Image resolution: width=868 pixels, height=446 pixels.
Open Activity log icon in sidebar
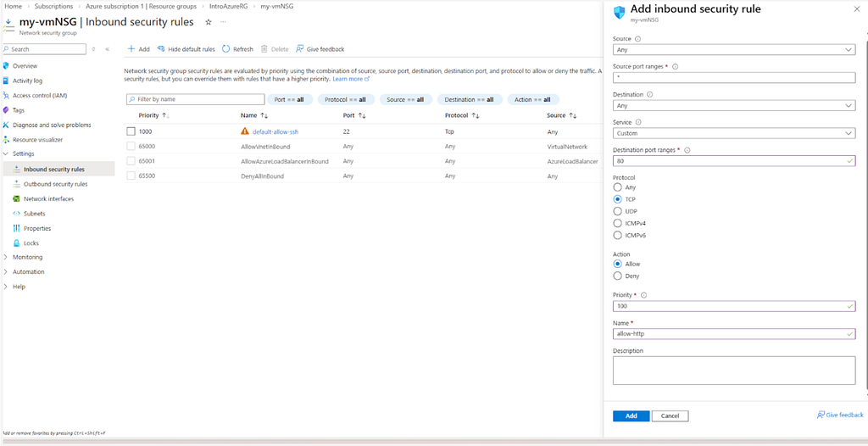(6, 81)
